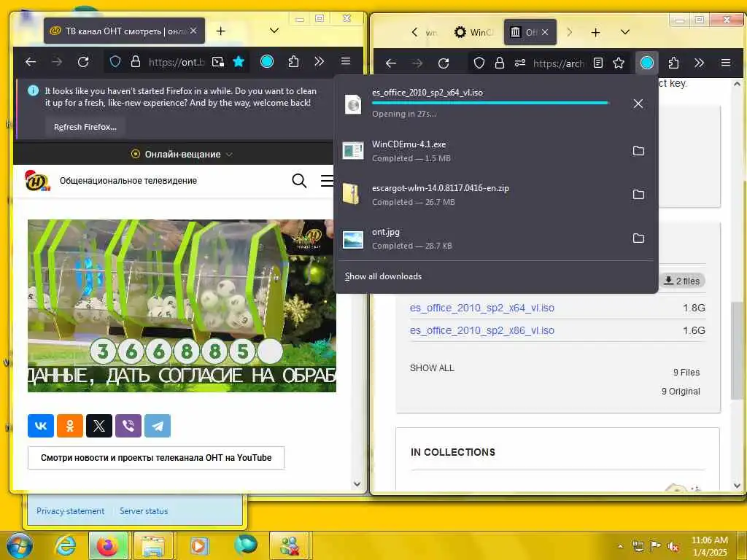
Task: Click the padlock in right Firefox
Action: 500,63
